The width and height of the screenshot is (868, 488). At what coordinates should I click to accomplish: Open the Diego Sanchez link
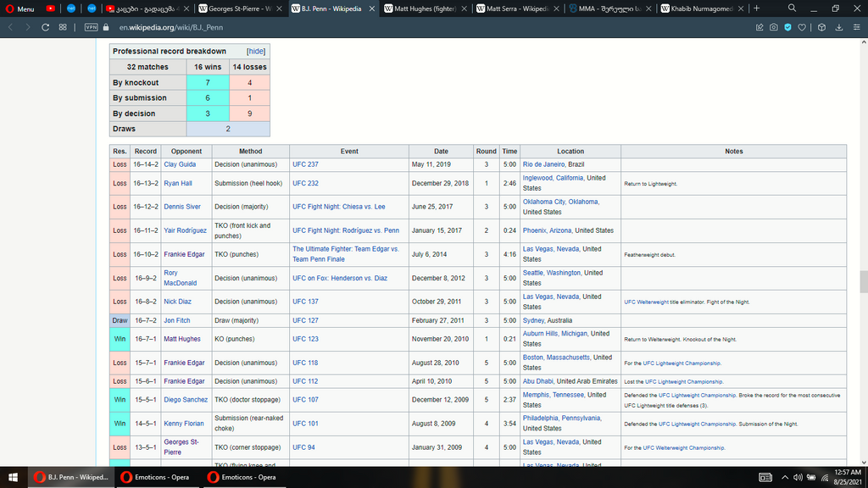pos(186,400)
